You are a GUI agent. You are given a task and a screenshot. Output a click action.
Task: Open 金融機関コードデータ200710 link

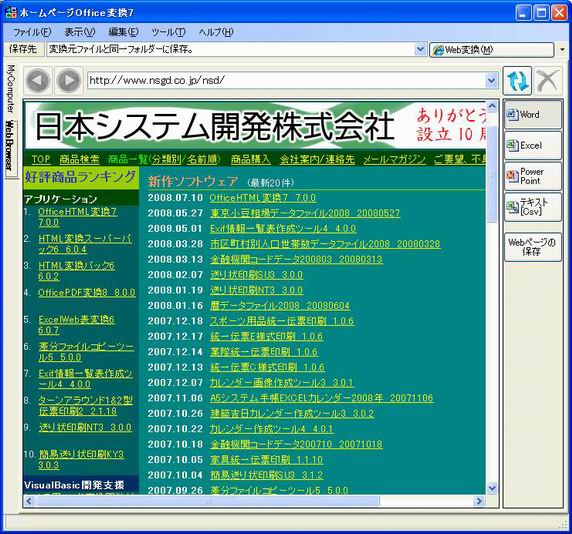[296, 444]
